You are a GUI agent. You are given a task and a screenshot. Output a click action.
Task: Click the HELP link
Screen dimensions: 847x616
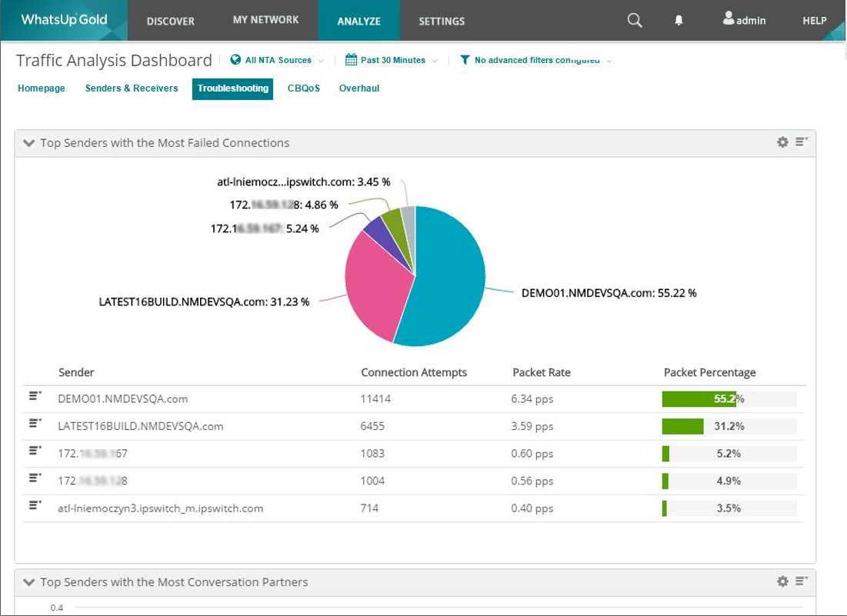pos(813,21)
